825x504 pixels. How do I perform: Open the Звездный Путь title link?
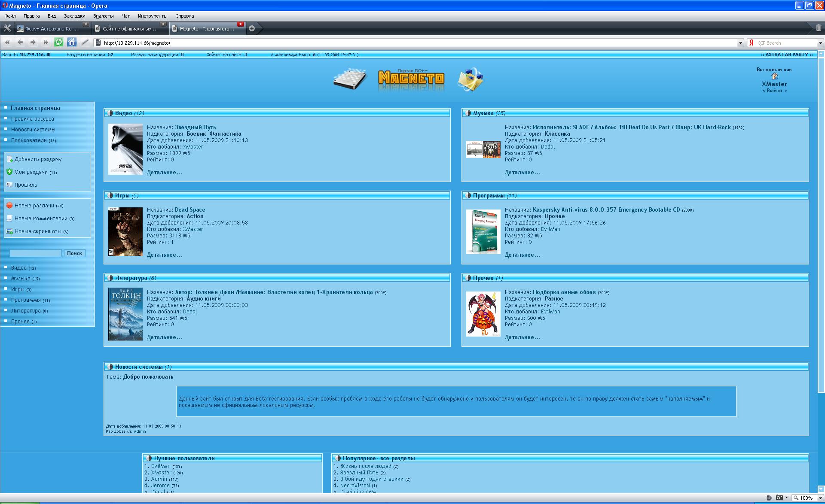coord(196,128)
